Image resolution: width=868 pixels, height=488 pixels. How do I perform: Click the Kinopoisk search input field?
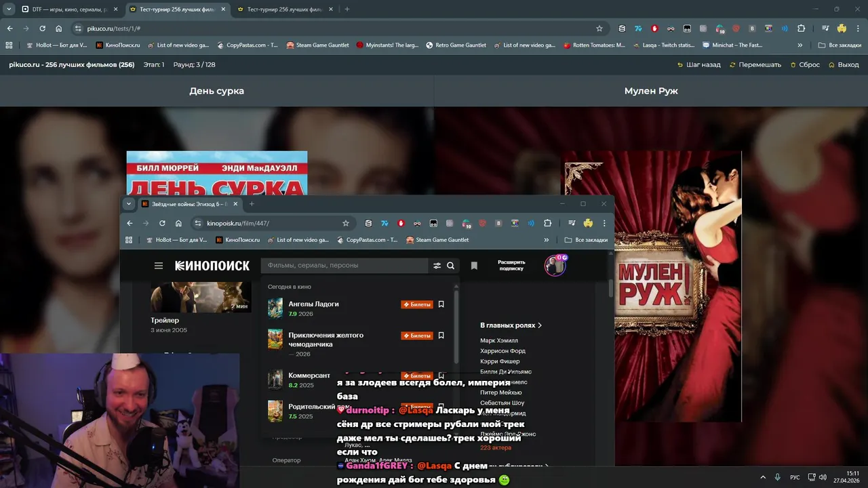[x=346, y=266]
